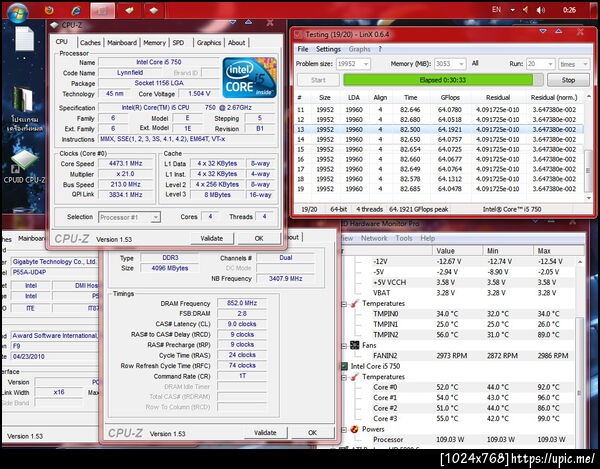The width and height of the screenshot is (600, 469).
Task: Open the ? help menu in LinX
Action: point(380,49)
